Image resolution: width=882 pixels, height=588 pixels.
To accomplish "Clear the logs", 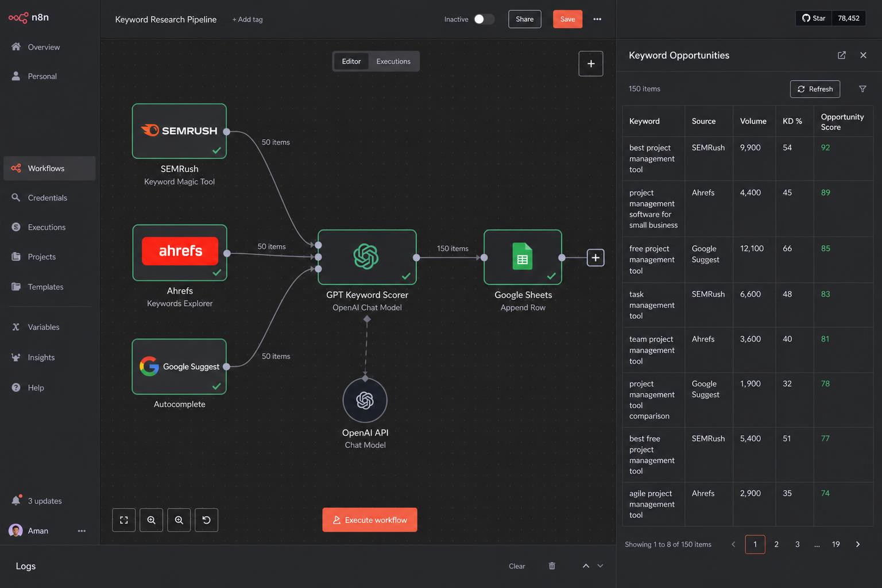I will [517, 566].
